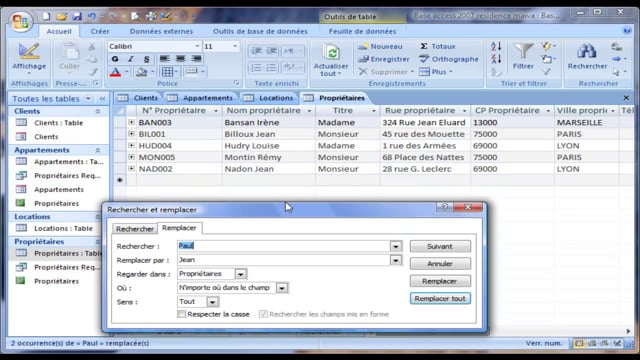640x360 pixels.
Task: Open the Calibri font name dropdown
Action: (x=197, y=46)
